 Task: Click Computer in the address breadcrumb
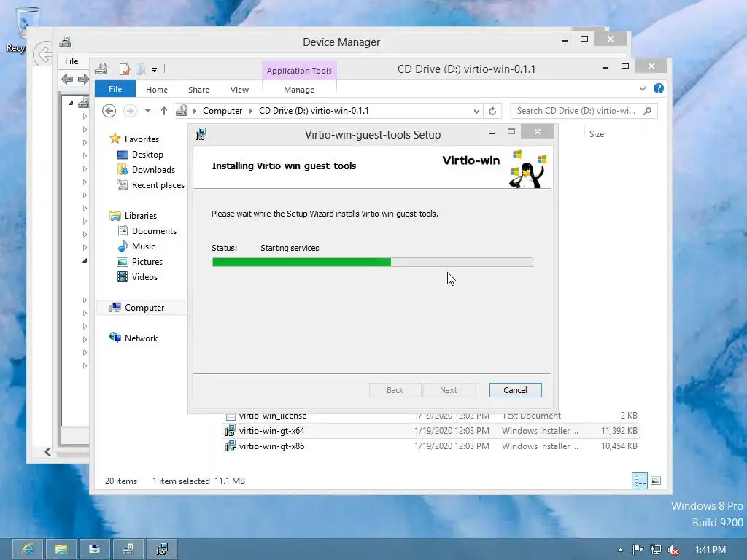(x=222, y=111)
